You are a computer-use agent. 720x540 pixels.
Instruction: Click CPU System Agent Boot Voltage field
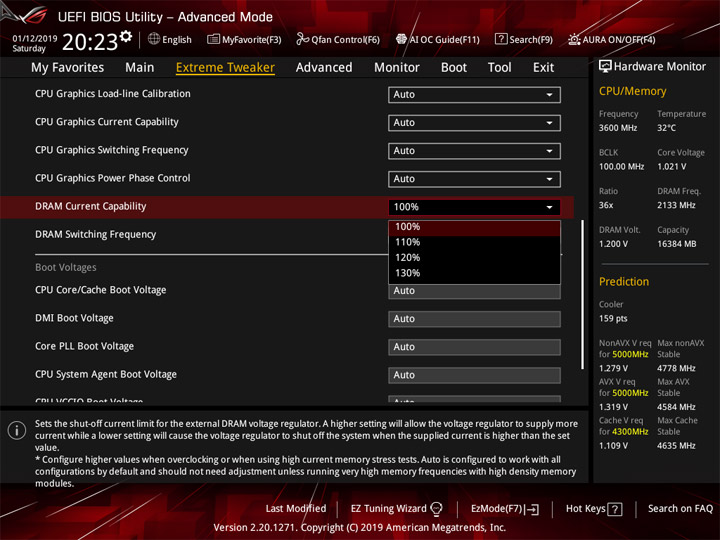pyautogui.click(x=474, y=375)
